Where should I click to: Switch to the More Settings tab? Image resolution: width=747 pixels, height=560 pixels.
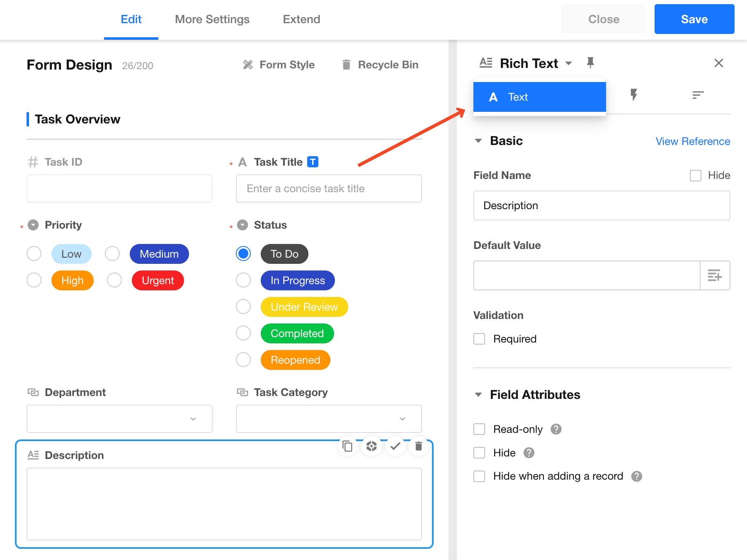pyautogui.click(x=212, y=19)
